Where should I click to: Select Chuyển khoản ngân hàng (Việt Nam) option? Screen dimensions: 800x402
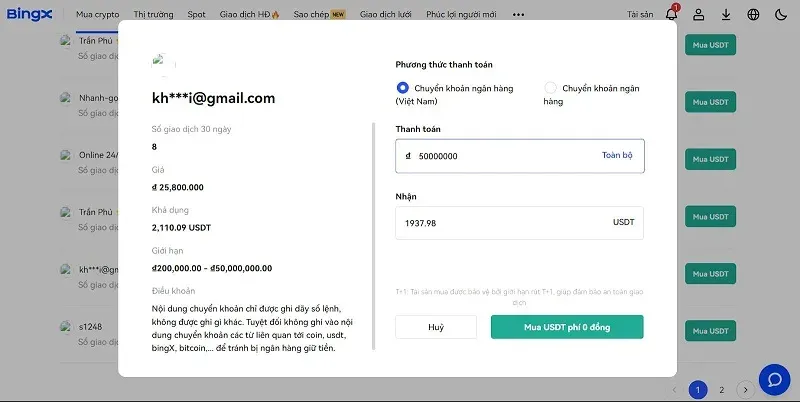coord(403,88)
